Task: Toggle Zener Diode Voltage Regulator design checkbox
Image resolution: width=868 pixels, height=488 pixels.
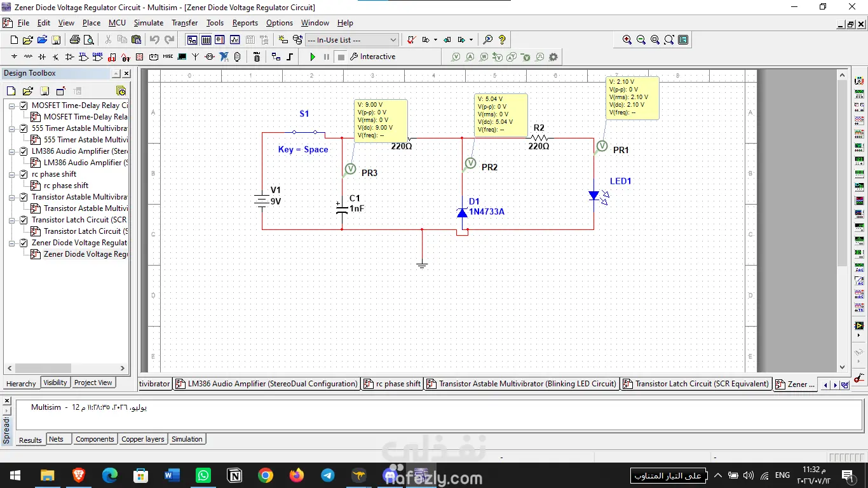Action: coord(24,243)
